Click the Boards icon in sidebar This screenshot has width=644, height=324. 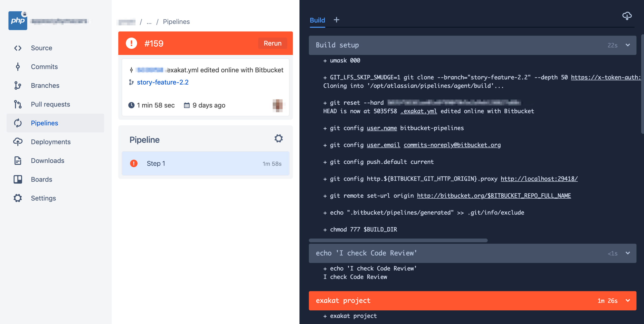pos(18,179)
